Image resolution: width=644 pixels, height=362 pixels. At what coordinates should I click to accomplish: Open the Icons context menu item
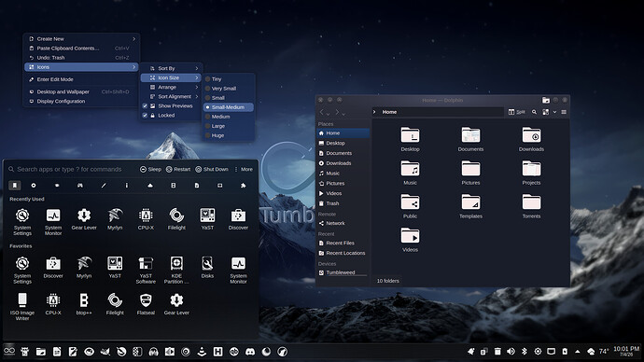[x=81, y=67]
